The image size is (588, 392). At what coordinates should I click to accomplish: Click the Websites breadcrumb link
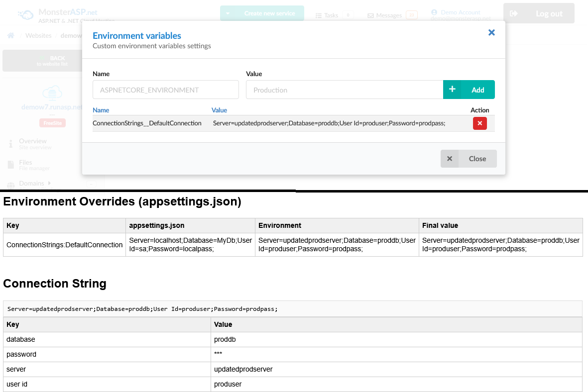coord(38,36)
